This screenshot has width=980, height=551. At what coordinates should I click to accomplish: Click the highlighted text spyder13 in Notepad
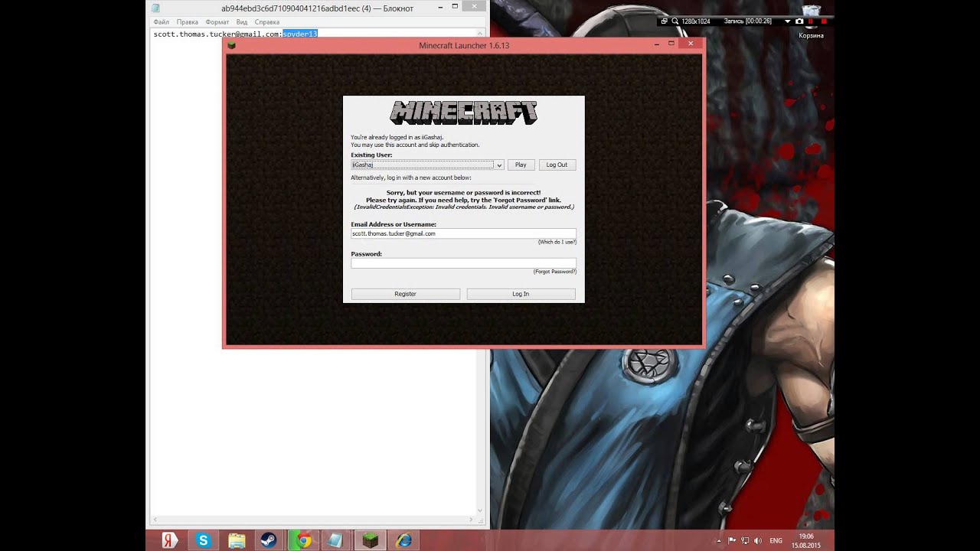pyautogui.click(x=300, y=34)
